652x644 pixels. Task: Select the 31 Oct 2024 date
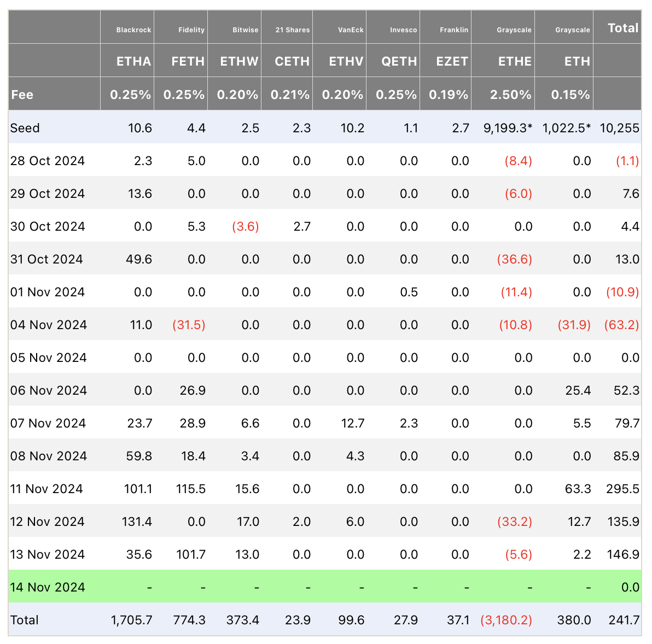[46, 259]
